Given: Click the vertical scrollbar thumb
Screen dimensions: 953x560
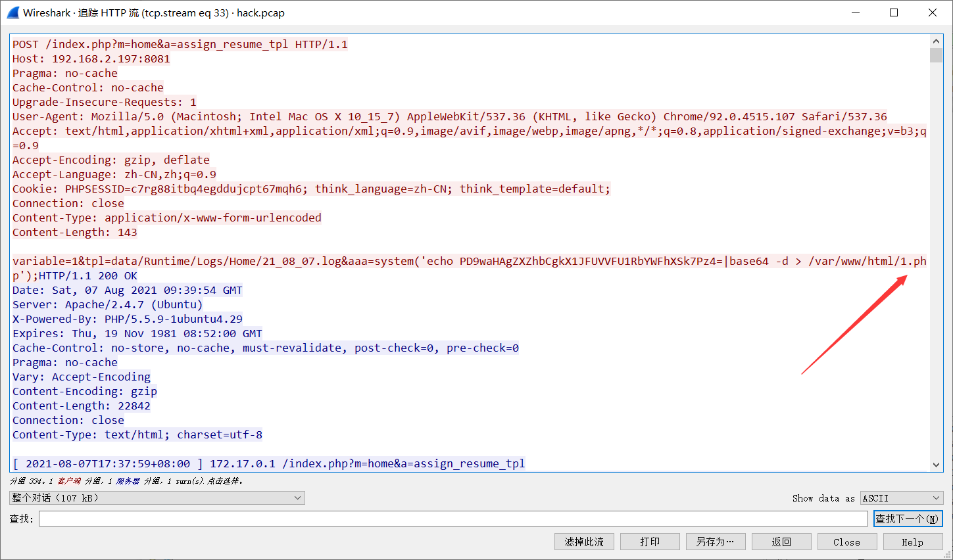Looking at the screenshot, I should tap(936, 55).
